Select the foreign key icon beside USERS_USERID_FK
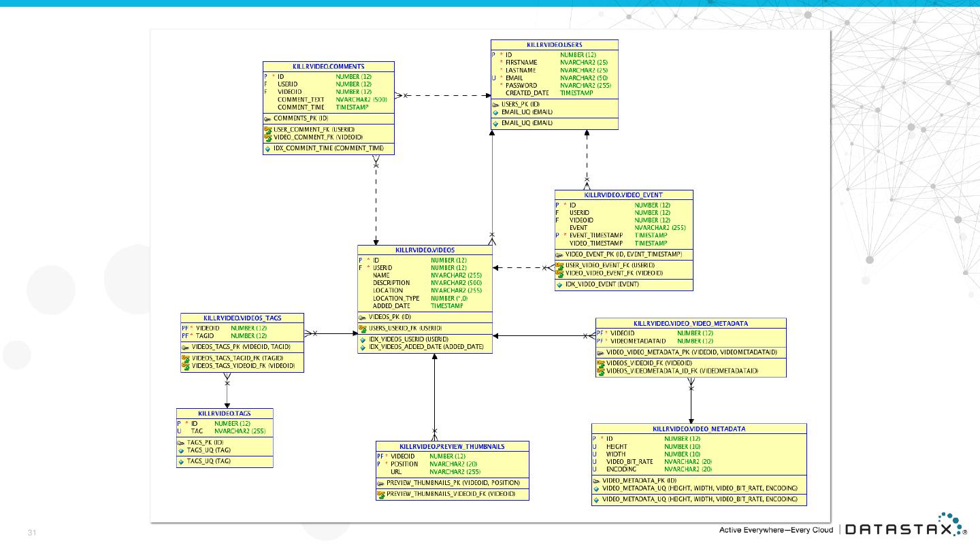This screenshot has height=551, width=980. (363, 329)
